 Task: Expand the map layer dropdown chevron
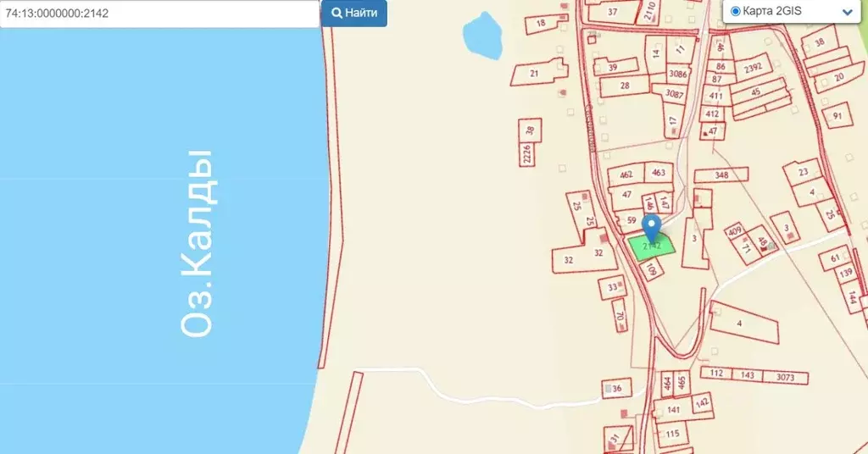(x=847, y=12)
